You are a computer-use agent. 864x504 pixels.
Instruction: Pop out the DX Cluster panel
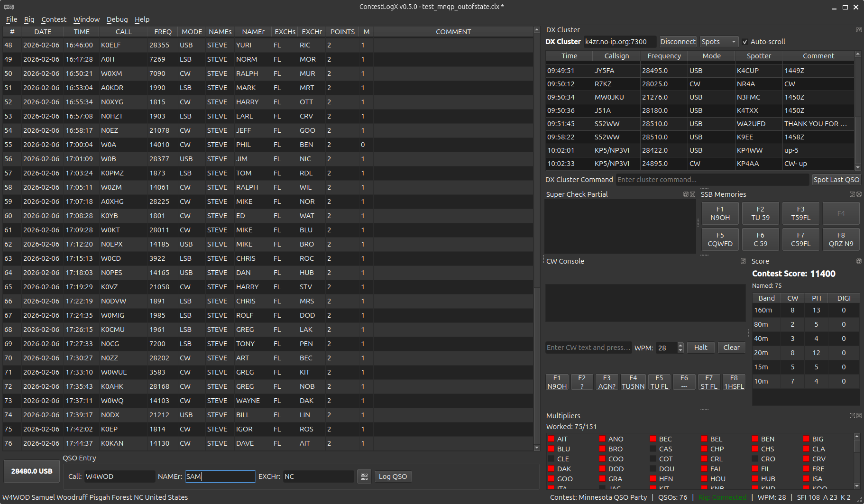tap(858, 29)
